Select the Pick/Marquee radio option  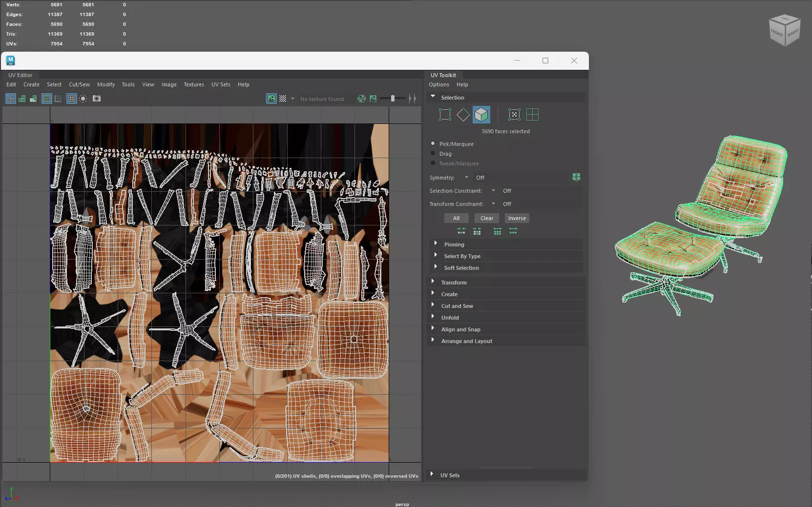point(433,144)
